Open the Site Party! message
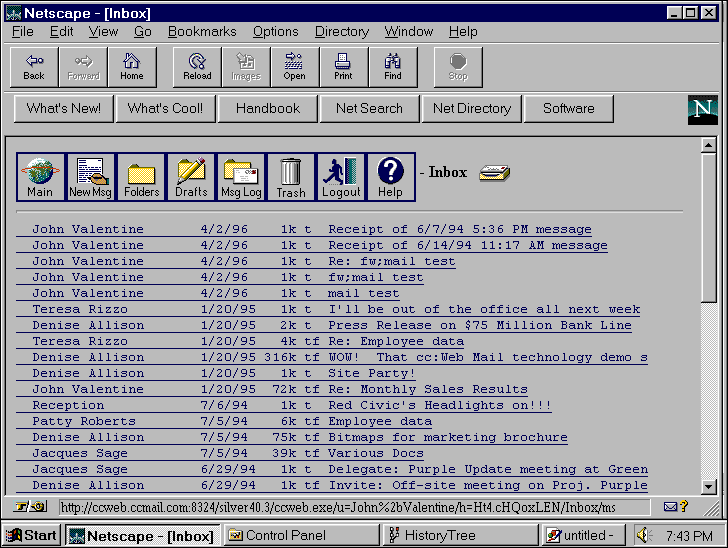Screen dimensions: 728x548 (x=216, y=373)
